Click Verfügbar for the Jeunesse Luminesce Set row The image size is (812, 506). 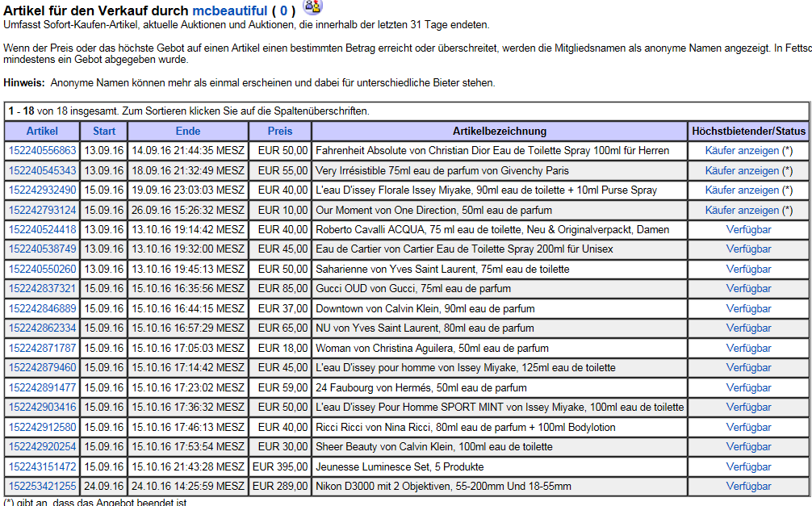[x=748, y=466]
